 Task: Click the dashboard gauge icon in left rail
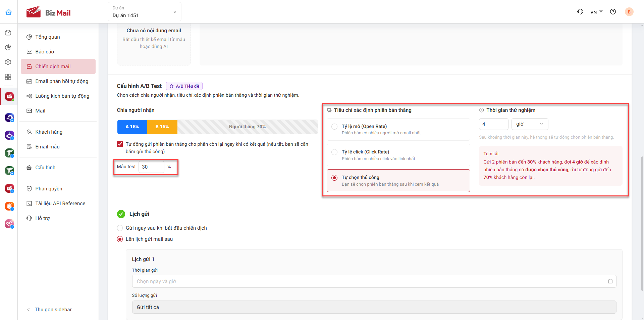[x=8, y=33]
